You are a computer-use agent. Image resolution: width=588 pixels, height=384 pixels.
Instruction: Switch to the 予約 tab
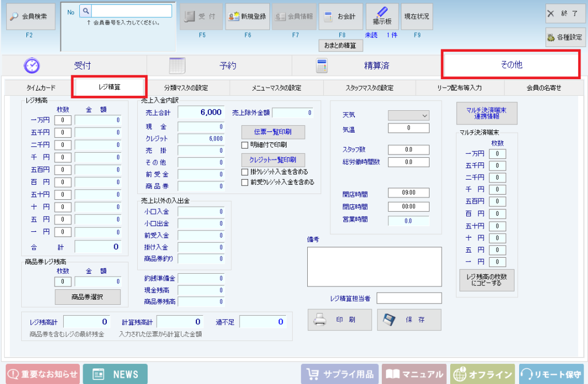tap(219, 65)
